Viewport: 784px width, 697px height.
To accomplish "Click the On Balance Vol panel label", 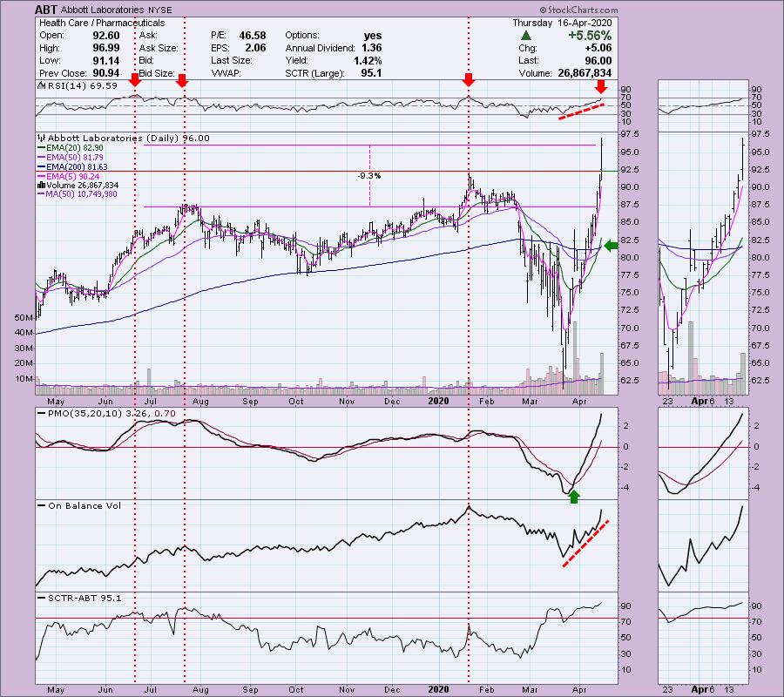I will click(84, 505).
